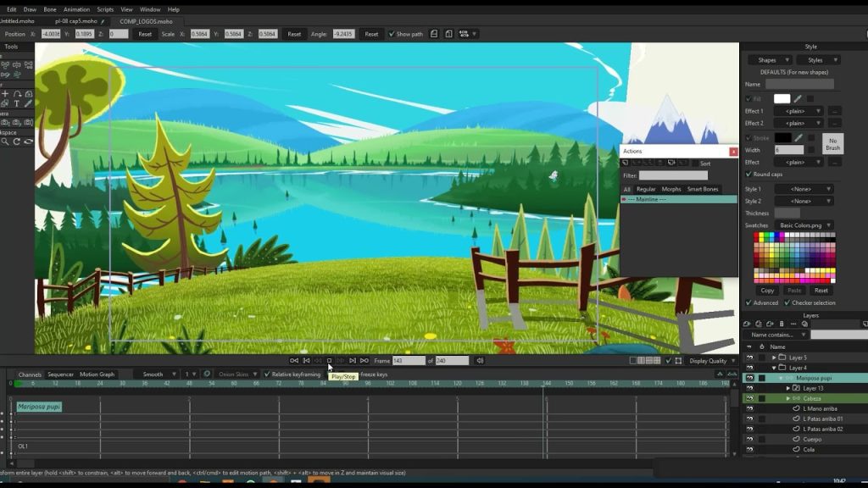Open the black Stroke color swatch
Viewport: 868px width, 488px height.
pyautogui.click(x=782, y=138)
